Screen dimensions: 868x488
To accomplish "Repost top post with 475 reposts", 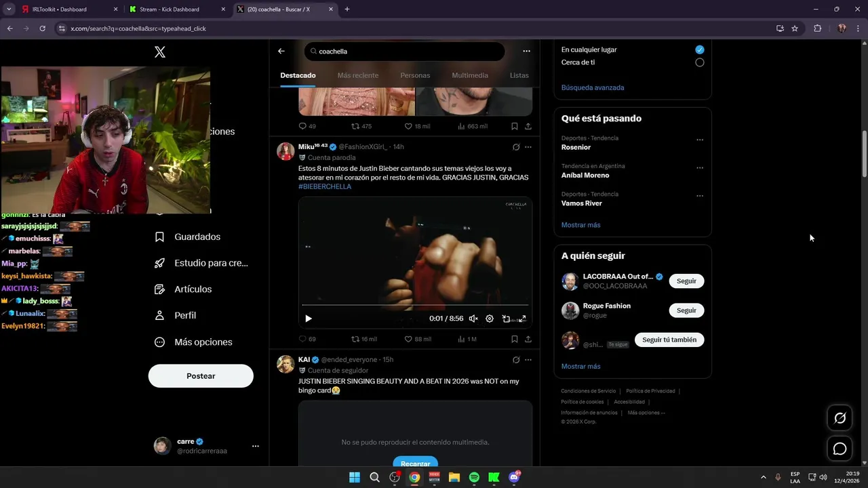I will (361, 126).
